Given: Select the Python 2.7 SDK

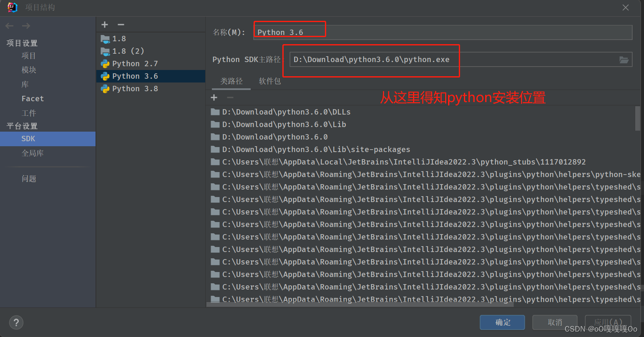Looking at the screenshot, I should coord(151,64).
